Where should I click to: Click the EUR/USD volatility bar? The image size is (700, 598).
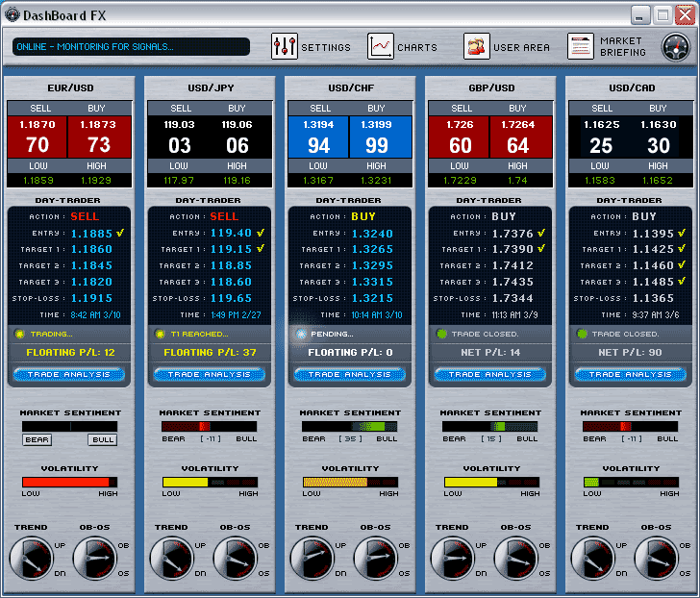(x=69, y=482)
